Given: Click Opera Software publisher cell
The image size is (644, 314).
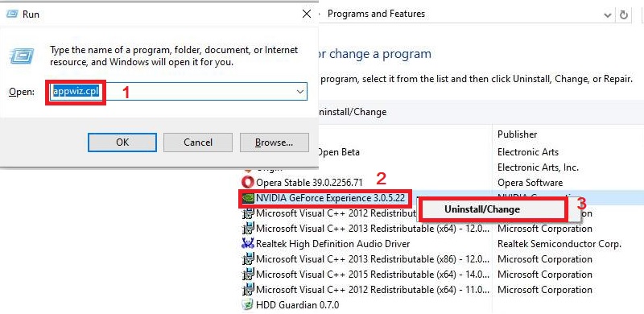Looking at the screenshot, I should point(530,183).
